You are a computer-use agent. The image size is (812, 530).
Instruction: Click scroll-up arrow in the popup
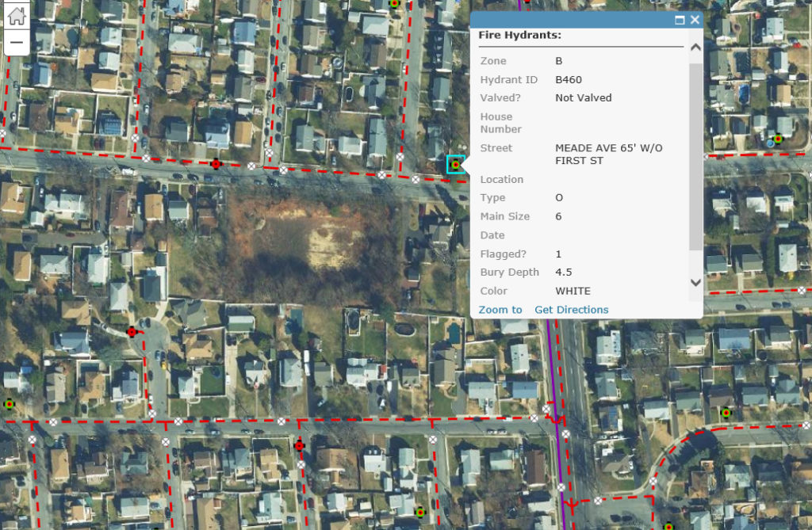[696, 47]
